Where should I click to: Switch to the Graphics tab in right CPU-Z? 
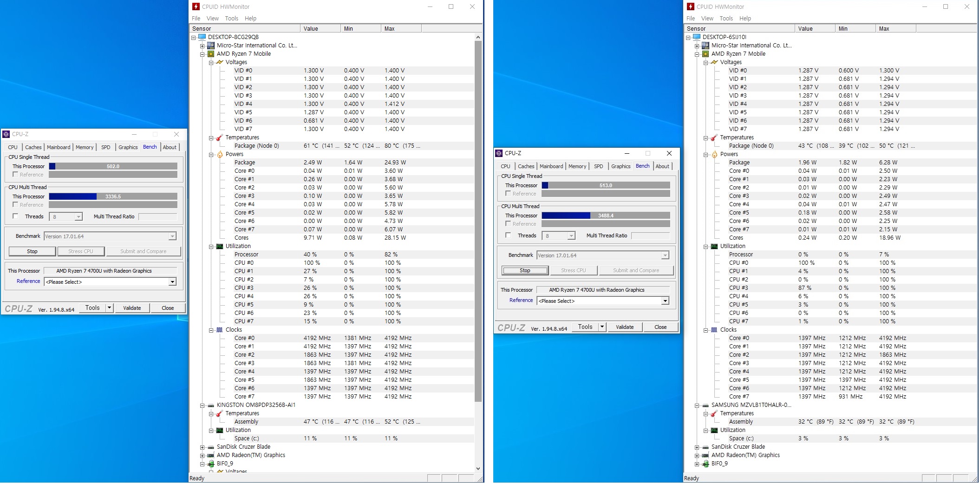621,166
